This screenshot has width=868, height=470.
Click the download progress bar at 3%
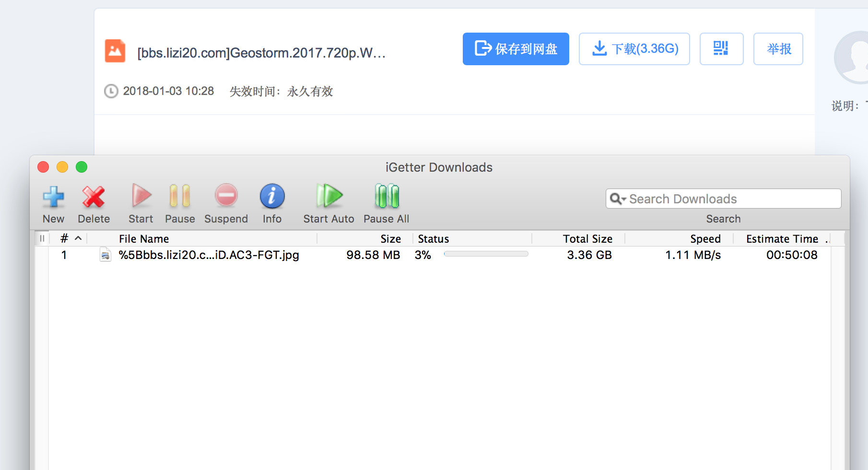pos(486,254)
